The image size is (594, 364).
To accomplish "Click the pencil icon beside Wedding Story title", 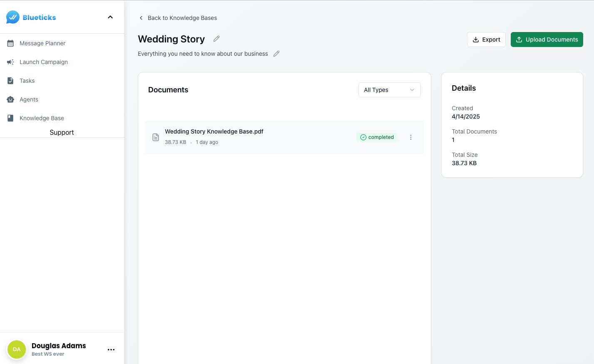I will 216,39.
